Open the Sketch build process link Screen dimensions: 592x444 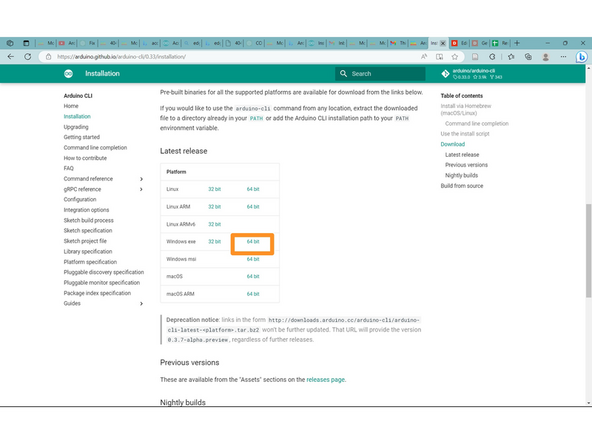[x=88, y=220]
